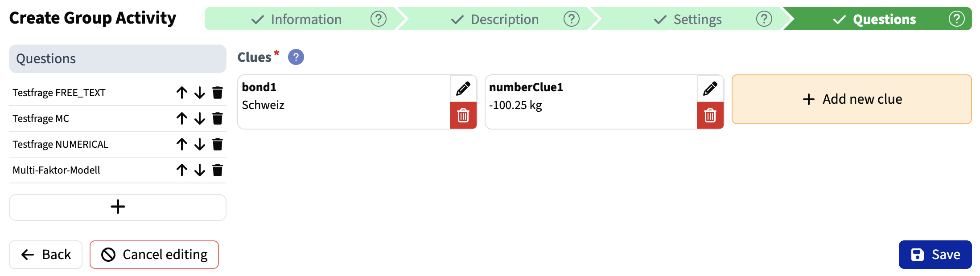Remove Testfrage MC with its trash icon
Image resolution: width=980 pixels, height=276 pixels.
218,118
